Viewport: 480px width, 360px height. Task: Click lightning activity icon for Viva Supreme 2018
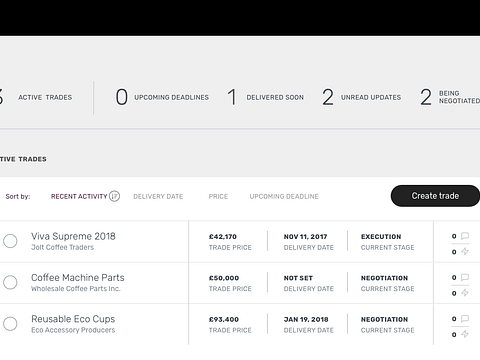465,252
